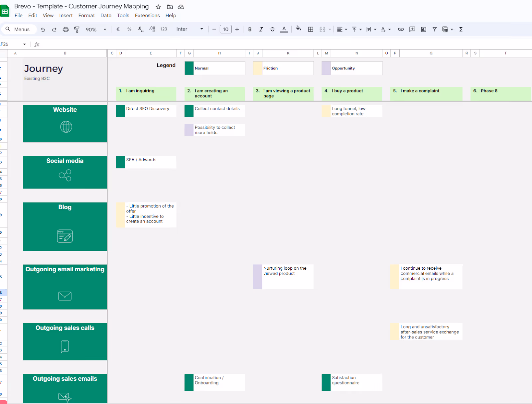Open vertical align dropdown
The width and height of the screenshot is (532, 404).
tap(356, 29)
